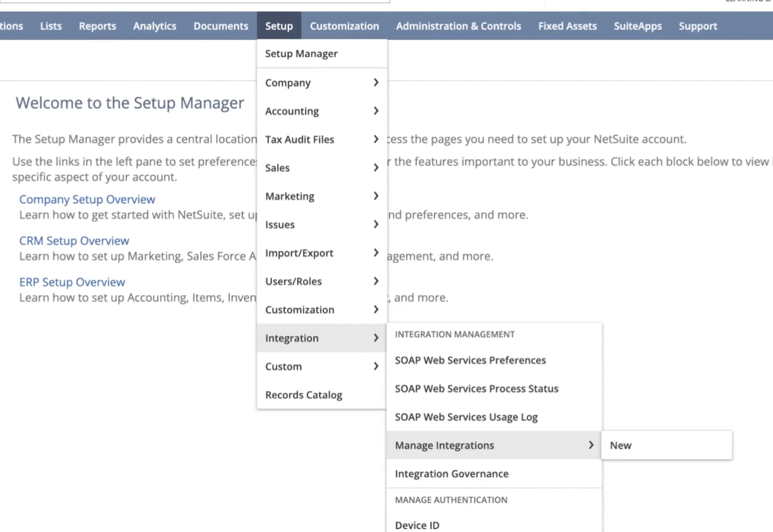Viewport: 773px width, 532px height.
Task: Select New under Manage Integrations
Action: [621, 445]
